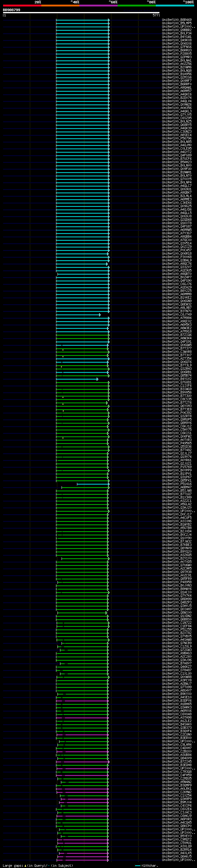Viewport: 197px width, 868px height.
Task: Open hit UniRef100_B4Y1W1
Action: pos(177,37)
